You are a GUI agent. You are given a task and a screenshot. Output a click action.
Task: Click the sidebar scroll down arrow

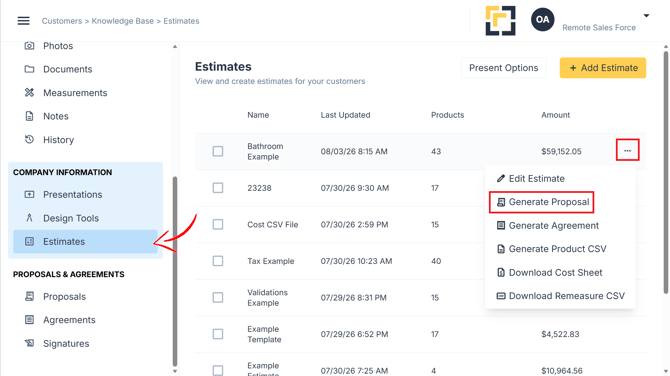click(x=175, y=371)
